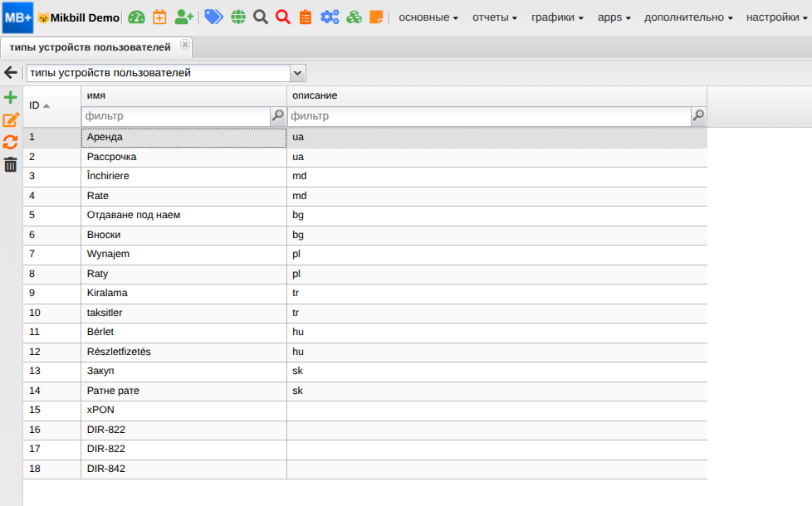Select the Рассрочка row
This screenshot has height=506, width=812.
pos(365,157)
